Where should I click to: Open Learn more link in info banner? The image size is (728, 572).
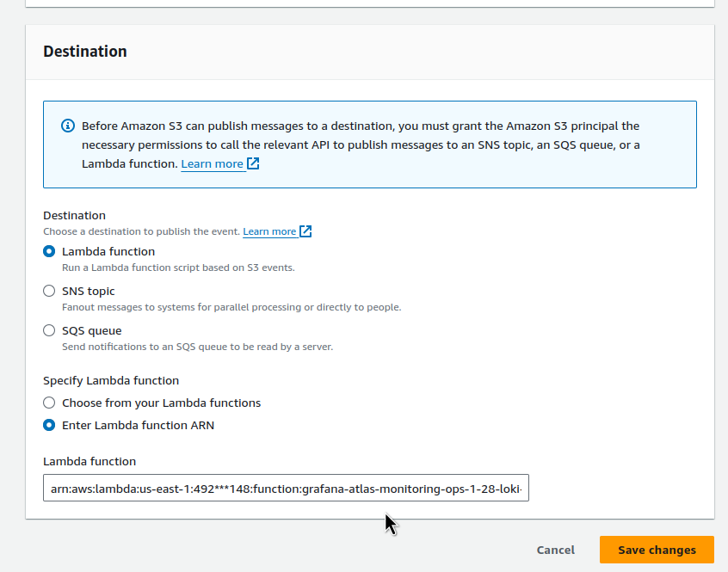pyautogui.click(x=213, y=163)
